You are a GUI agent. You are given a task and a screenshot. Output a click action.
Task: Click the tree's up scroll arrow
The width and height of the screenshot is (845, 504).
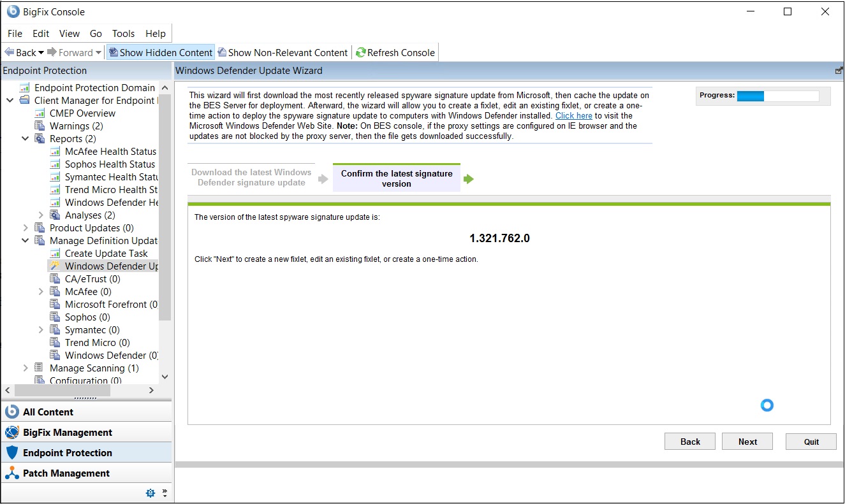[165, 88]
